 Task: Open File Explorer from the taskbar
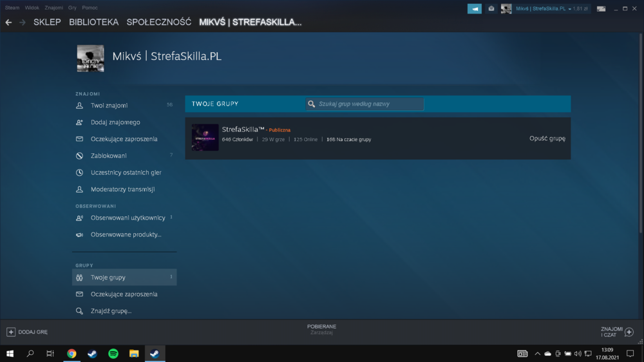(x=134, y=354)
